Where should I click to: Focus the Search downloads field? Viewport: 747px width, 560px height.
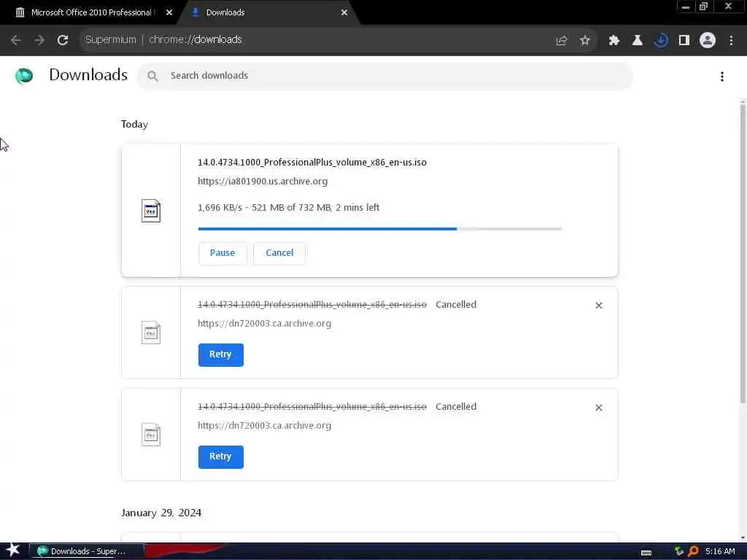coord(385,76)
